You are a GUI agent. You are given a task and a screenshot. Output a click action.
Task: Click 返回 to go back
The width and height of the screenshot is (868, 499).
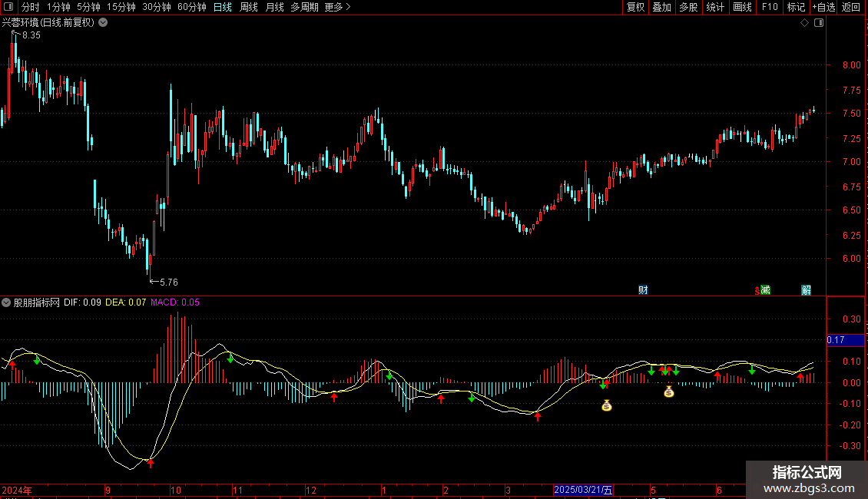(851, 7)
